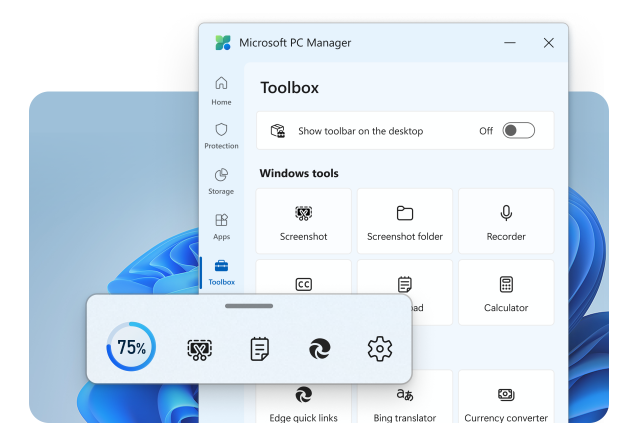
Task: Minimize the PC Manager window
Action: click(510, 42)
